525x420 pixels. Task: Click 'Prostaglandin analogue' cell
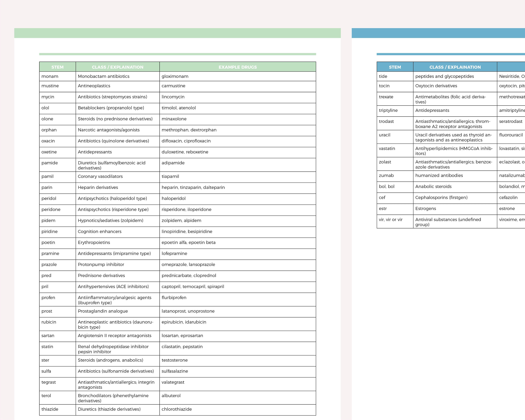tap(118, 312)
